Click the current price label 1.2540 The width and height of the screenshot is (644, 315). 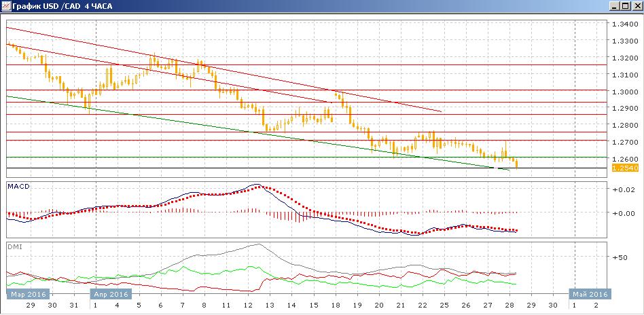[x=625, y=168]
